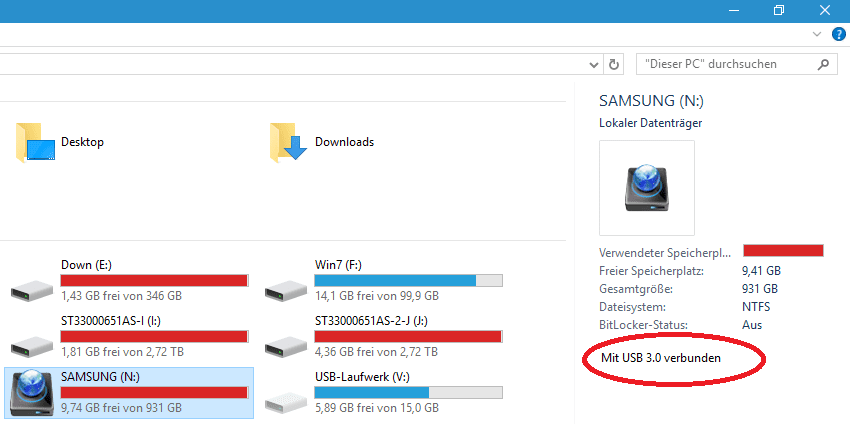Click the "Lokaler Datenträger" label
Image resolution: width=850 pixels, height=424 pixels.
pyautogui.click(x=651, y=124)
